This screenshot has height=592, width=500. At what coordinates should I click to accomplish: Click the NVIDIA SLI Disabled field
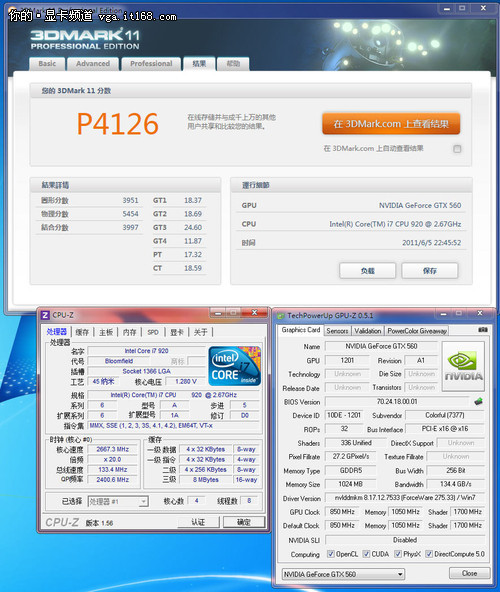404,540
